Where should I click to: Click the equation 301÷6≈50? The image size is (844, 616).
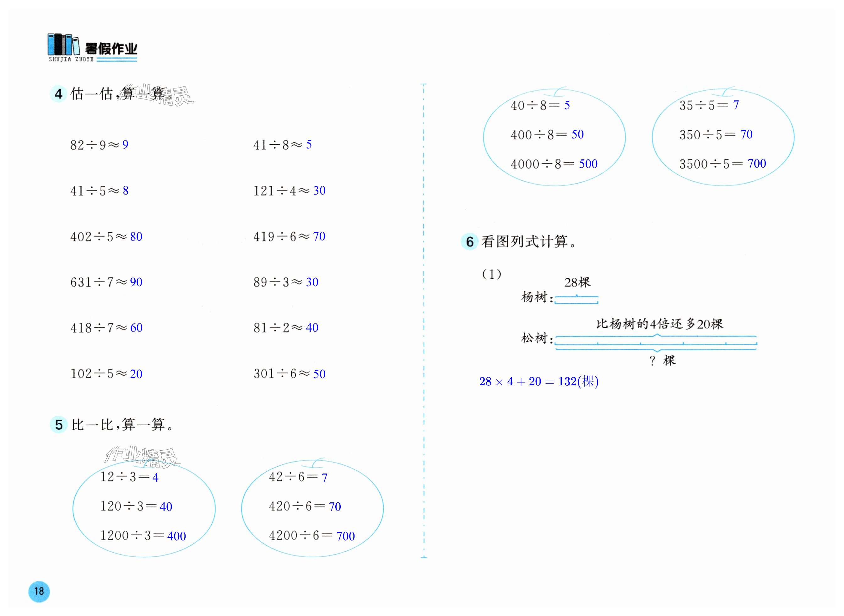[289, 374]
